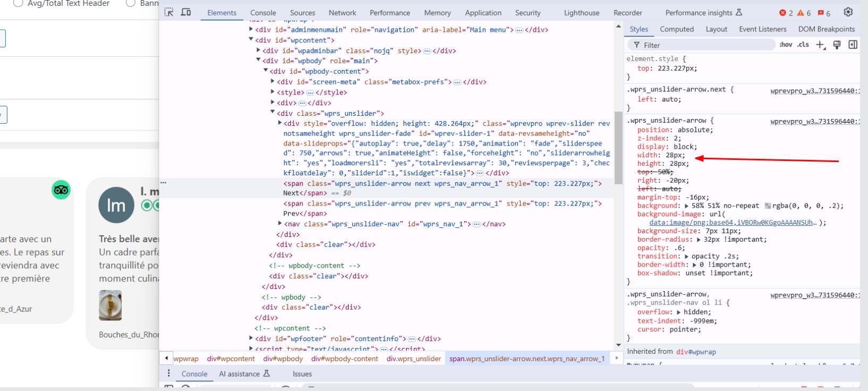
Task: Open the Event Listeners tab
Action: [x=762, y=29]
